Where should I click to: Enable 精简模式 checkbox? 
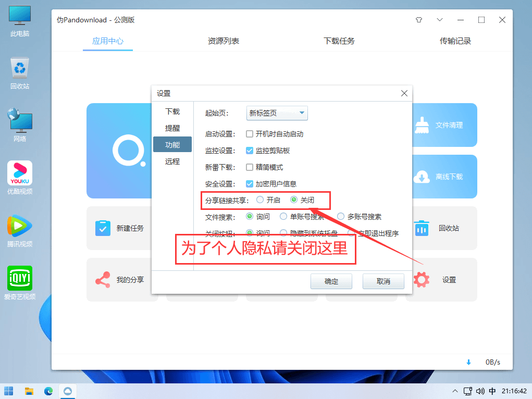tap(250, 167)
